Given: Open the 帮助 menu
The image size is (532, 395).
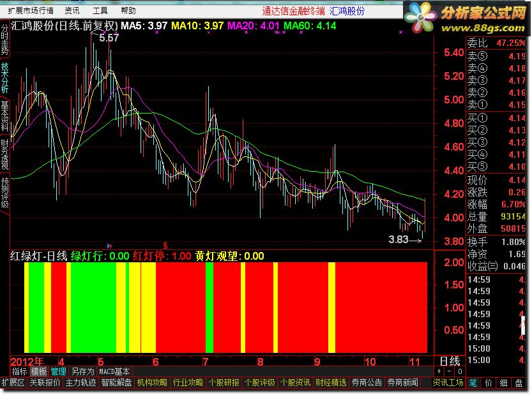Looking at the screenshot, I should pyautogui.click(x=128, y=11).
